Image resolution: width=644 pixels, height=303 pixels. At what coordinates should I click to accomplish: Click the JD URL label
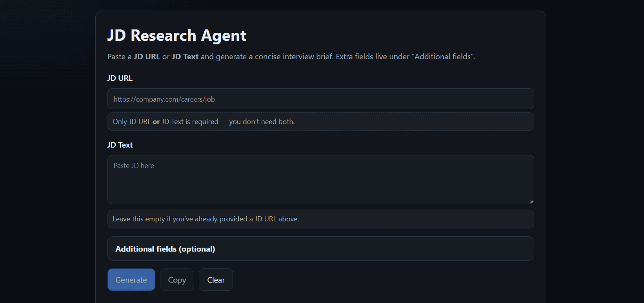(x=120, y=78)
